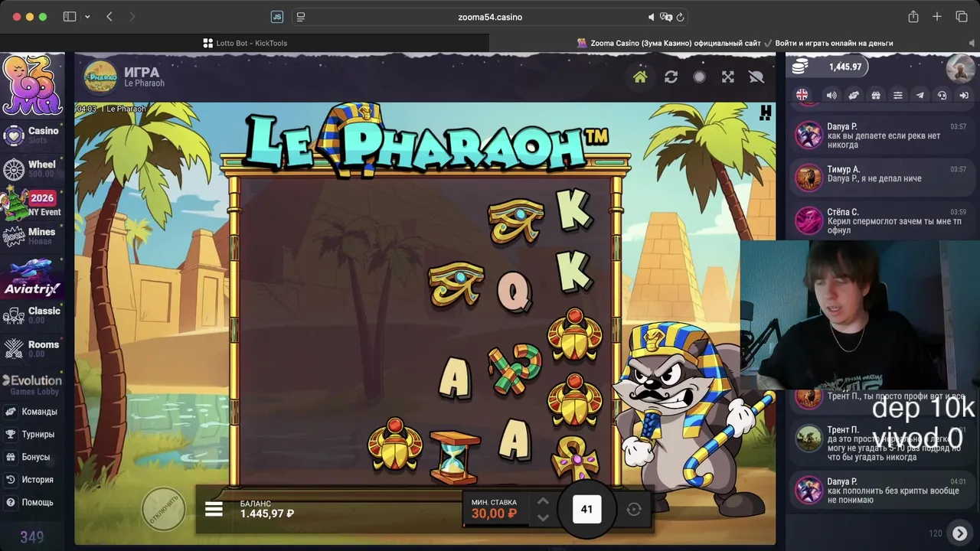Open a new Safari tab

pyautogui.click(x=937, y=17)
